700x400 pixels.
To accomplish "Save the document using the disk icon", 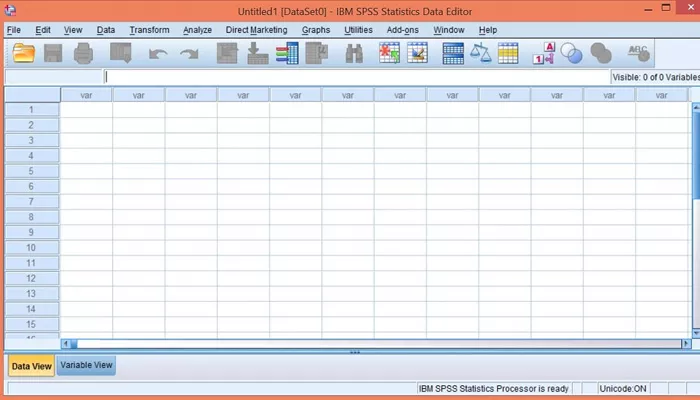I will [53, 53].
